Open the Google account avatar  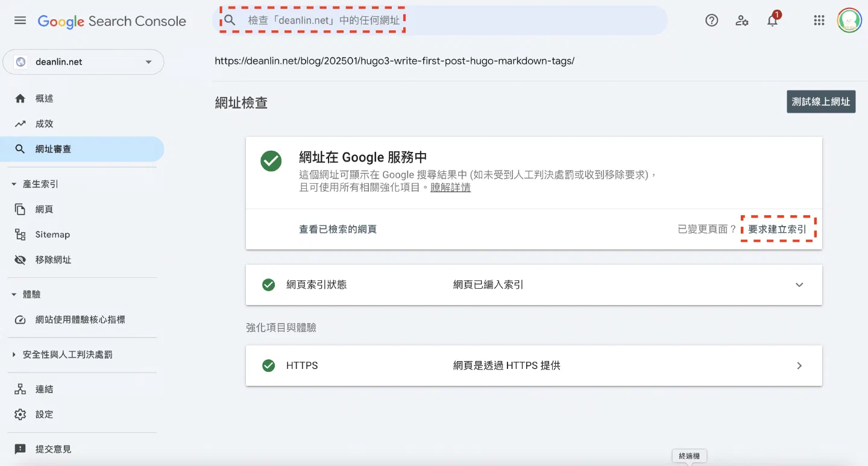849,20
